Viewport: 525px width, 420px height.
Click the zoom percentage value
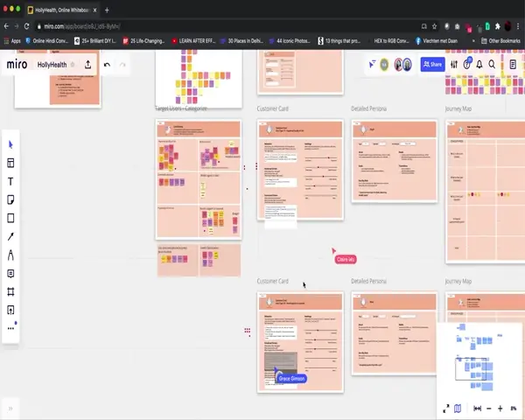click(514, 409)
